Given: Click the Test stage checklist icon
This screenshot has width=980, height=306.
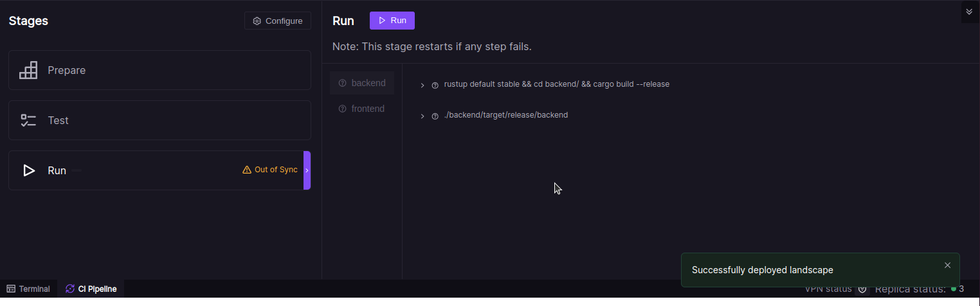Looking at the screenshot, I should pyautogui.click(x=28, y=120).
